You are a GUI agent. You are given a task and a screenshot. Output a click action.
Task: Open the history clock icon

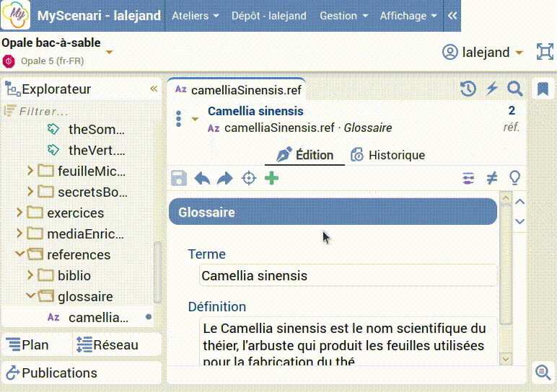click(468, 89)
